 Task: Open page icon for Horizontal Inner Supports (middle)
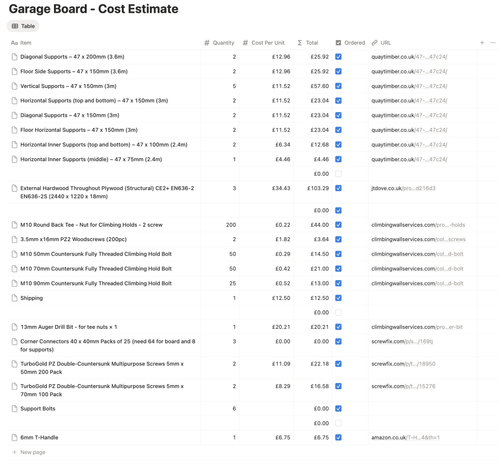(14, 159)
